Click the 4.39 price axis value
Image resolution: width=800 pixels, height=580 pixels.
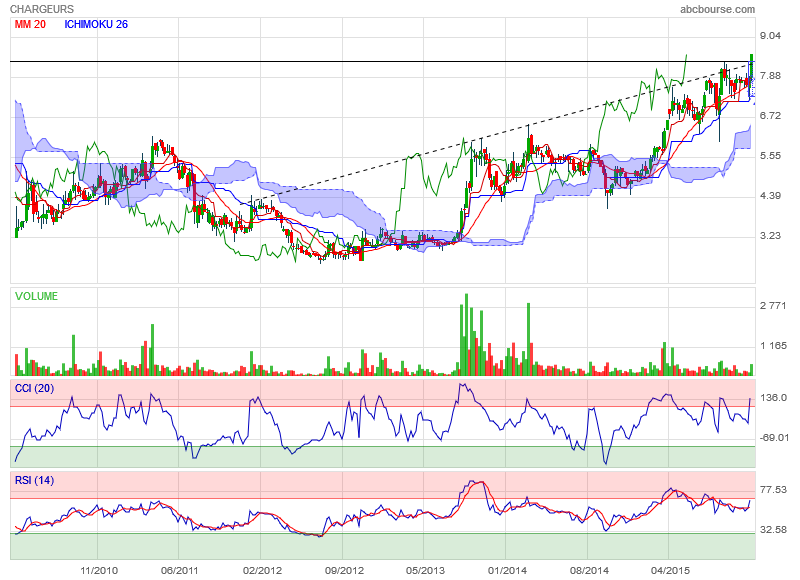pyautogui.click(x=770, y=195)
